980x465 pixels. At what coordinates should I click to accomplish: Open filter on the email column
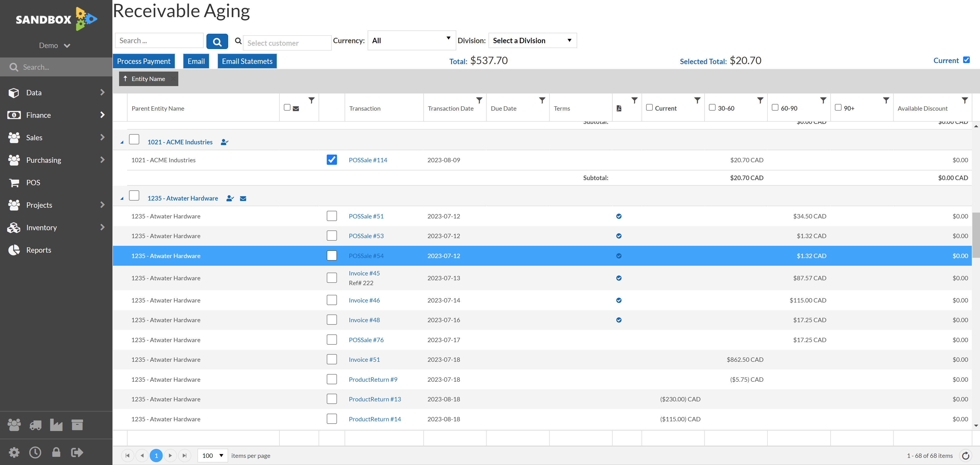pyautogui.click(x=312, y=100)
